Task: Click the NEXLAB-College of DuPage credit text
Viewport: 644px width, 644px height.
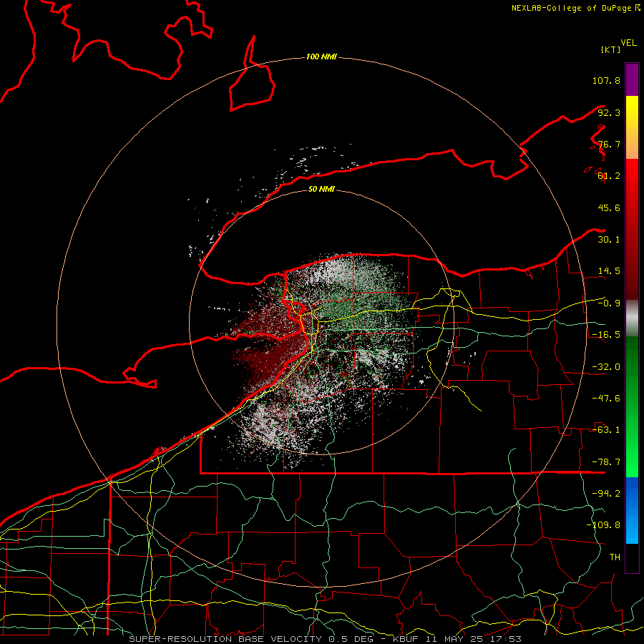Action: [x=572, y=8]
